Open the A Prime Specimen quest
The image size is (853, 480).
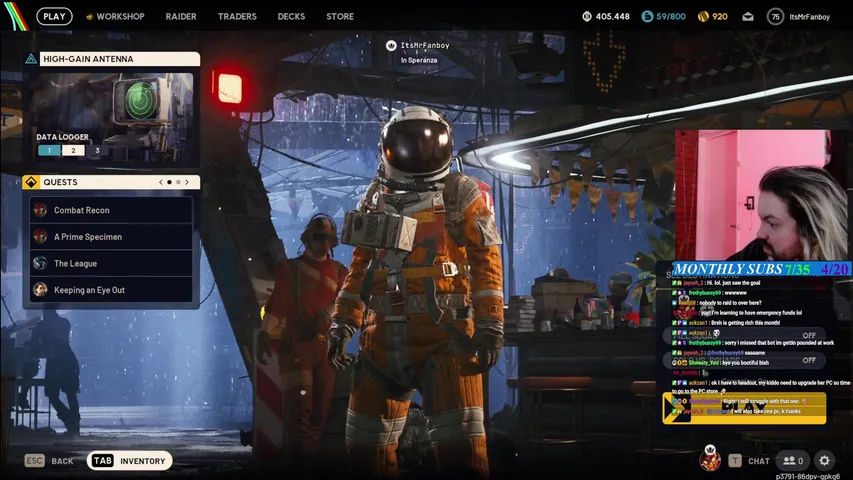pyautogui.click(x=111, y=237)
